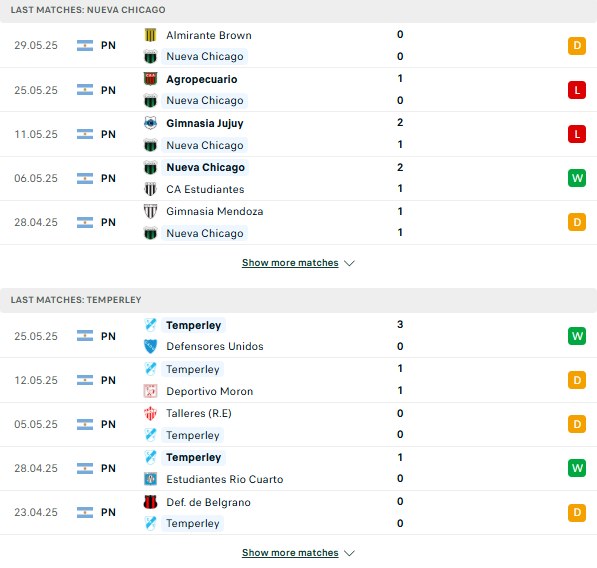Click the Estudiantes Rio Cuarto logo
597x568 pixels.
tap(150, 479)
